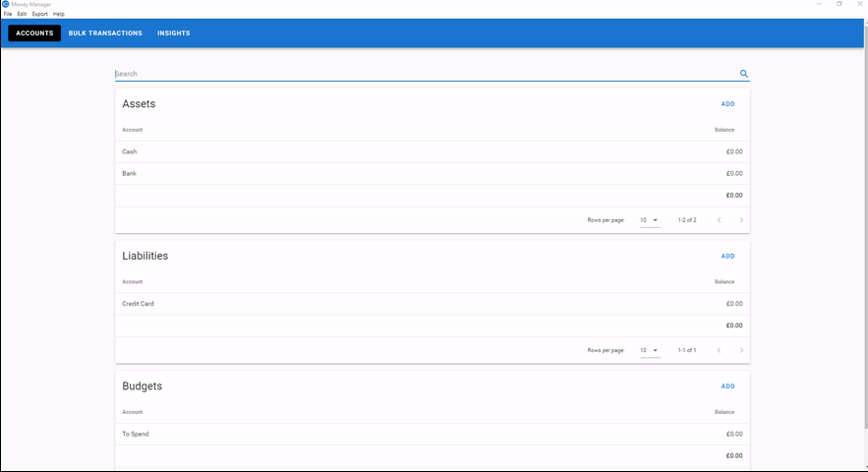Screen dimensions: 868x472
Task: Click the Liabilities section heading
Action: [145, 256]
